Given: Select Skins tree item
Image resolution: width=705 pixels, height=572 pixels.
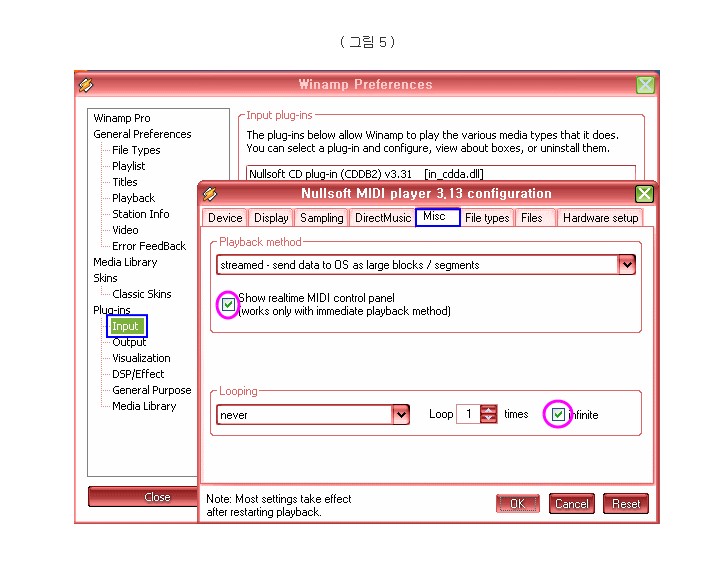Looking at the screenshot, I should click(105, 278).
